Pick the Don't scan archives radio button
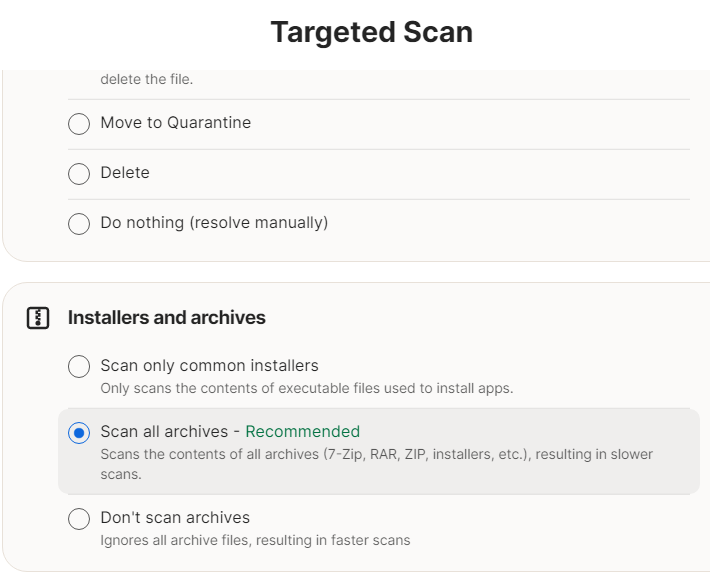The width and height of the screenshot is (710, 585). coord(79,519)
